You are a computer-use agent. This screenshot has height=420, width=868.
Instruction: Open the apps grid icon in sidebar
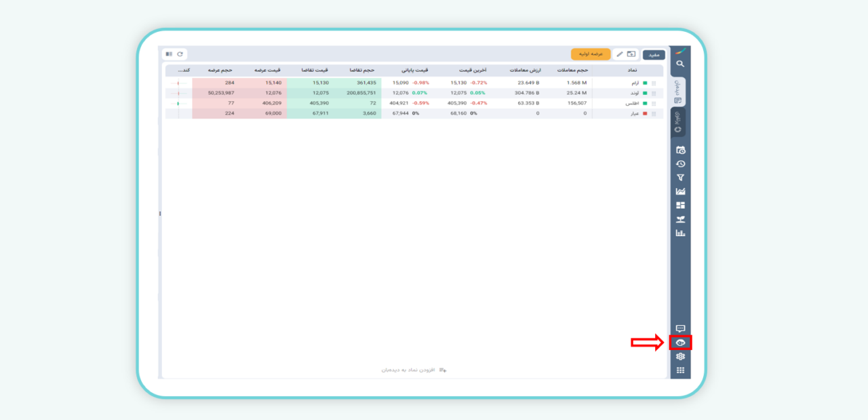[x=680, y=370]
